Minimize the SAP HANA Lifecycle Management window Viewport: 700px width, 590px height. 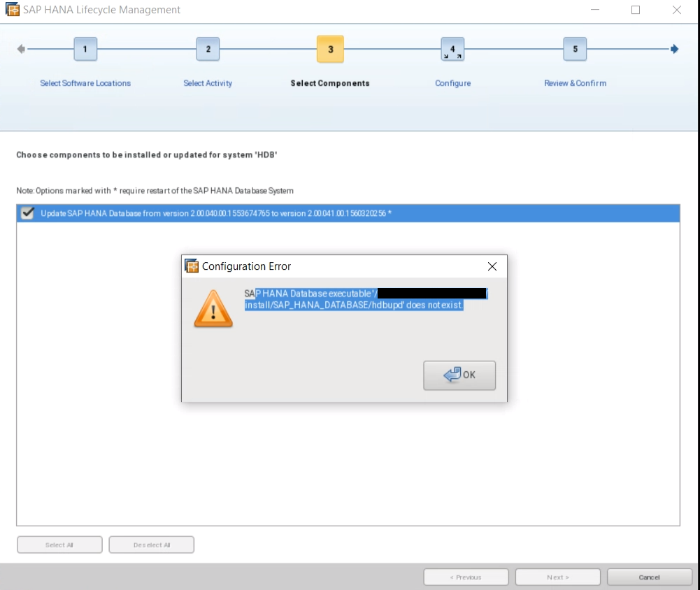(x=595, y=9)
